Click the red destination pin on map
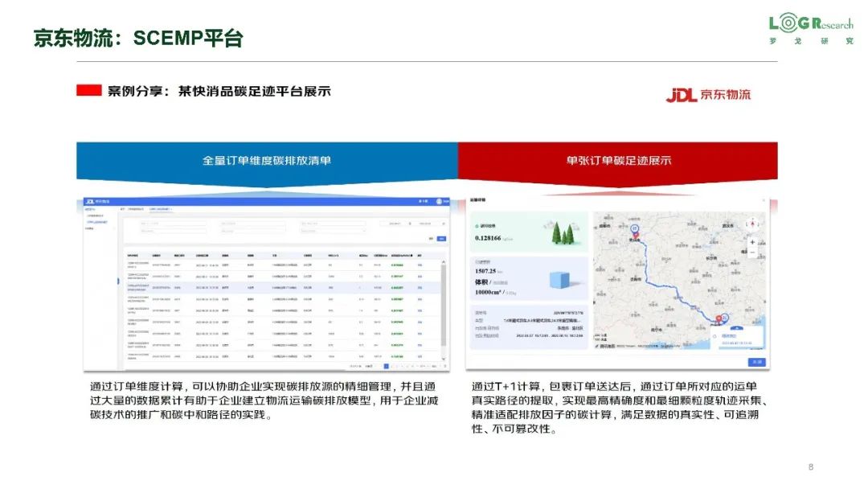868x489 pixels. click(719, 318)
